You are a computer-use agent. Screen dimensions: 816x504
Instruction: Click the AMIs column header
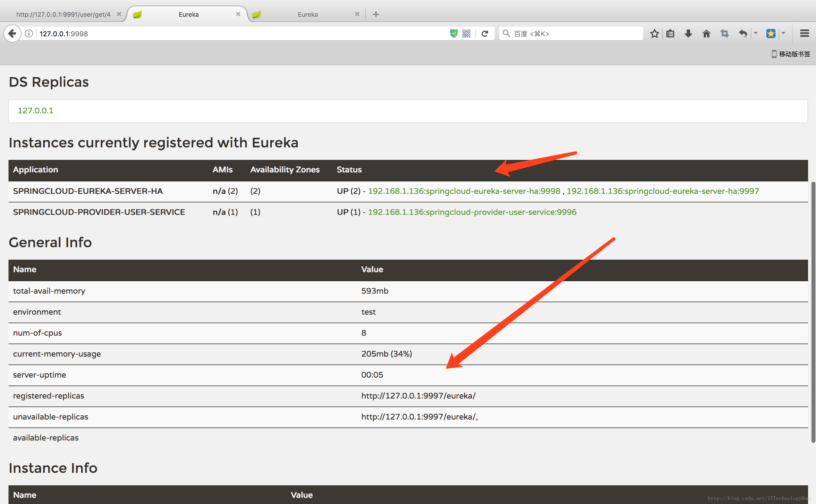pyautogui.click(x=223, y=170)
